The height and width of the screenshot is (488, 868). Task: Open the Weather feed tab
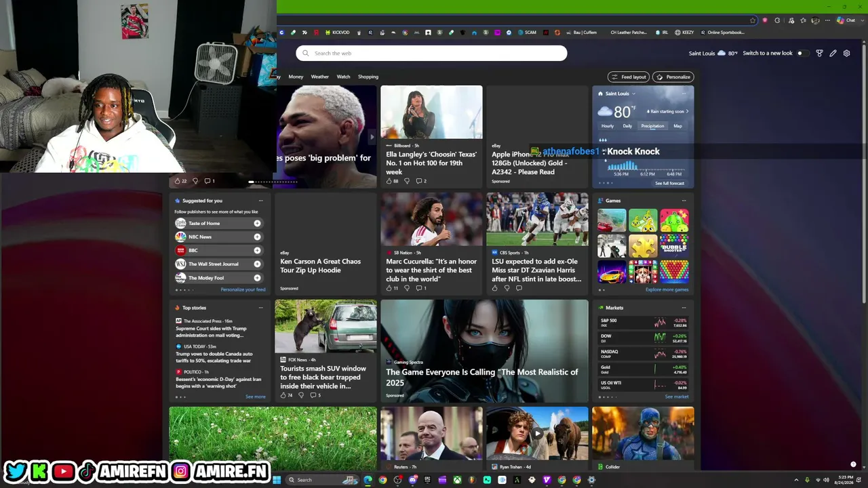tap(319, 77)
